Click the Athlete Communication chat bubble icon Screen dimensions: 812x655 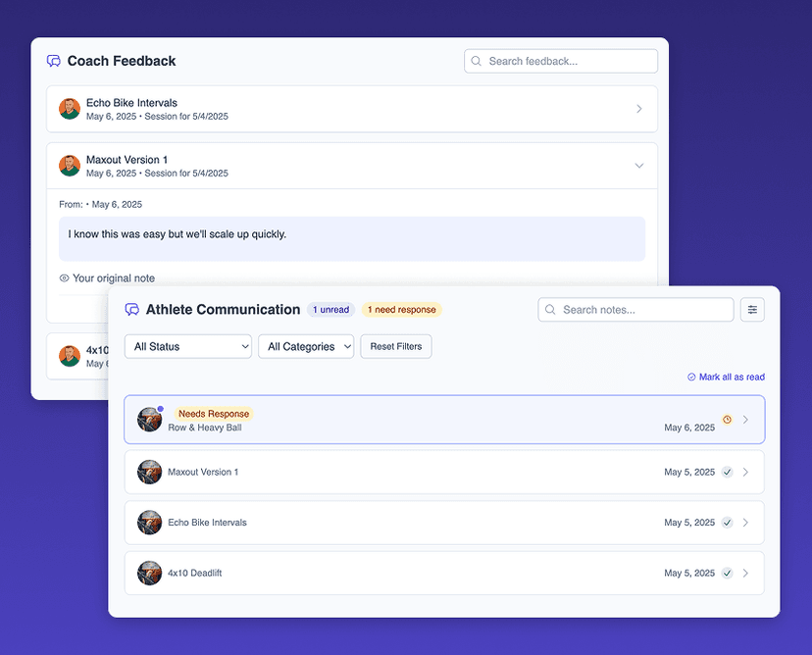click(x=132, y=310)
